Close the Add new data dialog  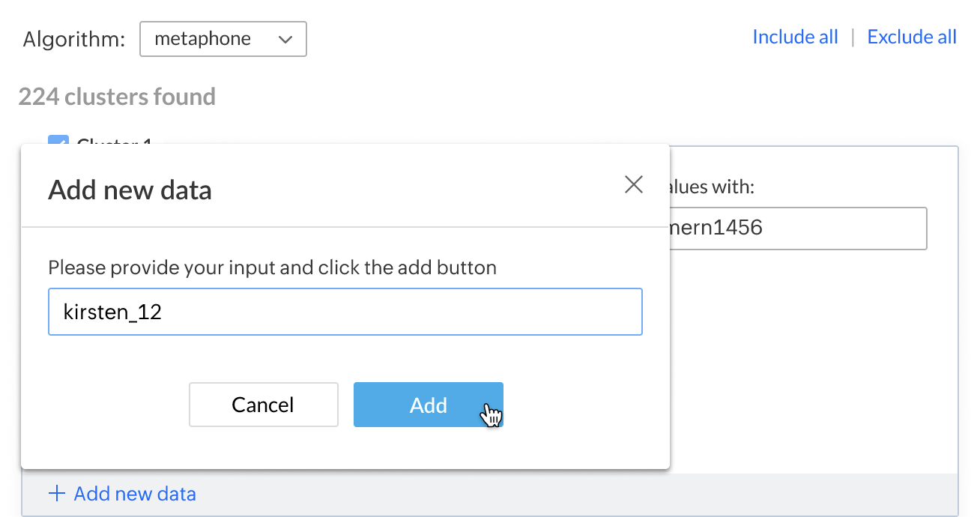(634, 185)
